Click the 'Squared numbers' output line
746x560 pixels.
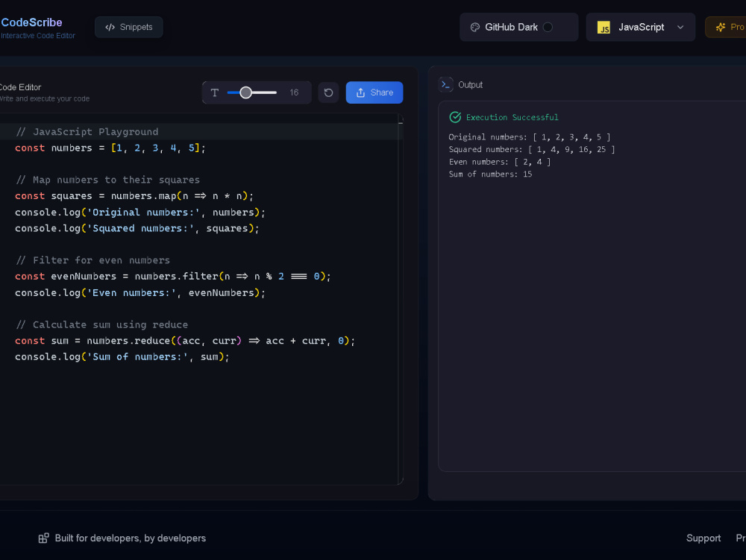click(x=532, y=149)
